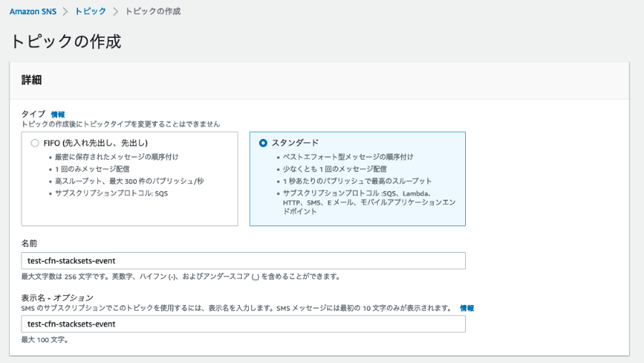This screenshot has width=644, height=363.
Task: Open the 情報 link after SMS description
Action: point(467,308)
